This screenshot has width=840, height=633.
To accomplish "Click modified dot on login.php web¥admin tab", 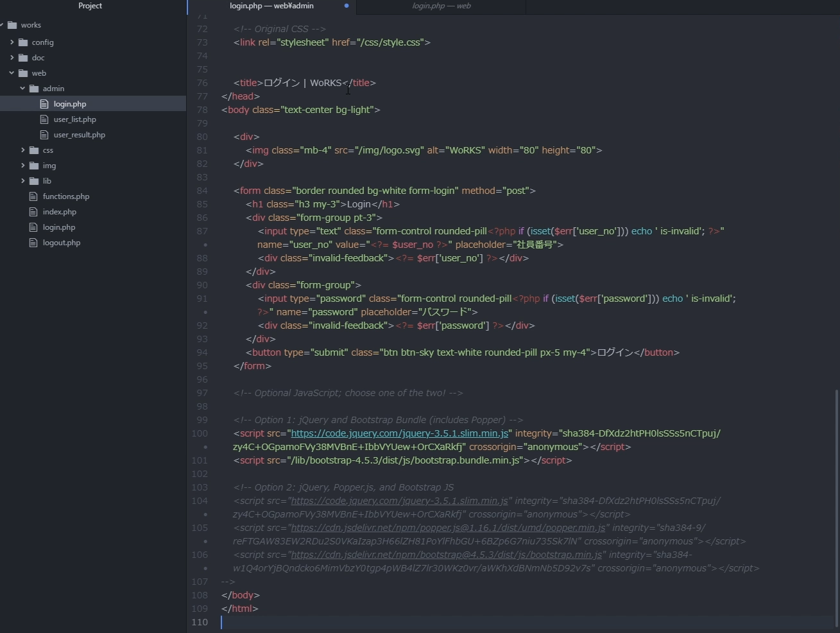I will (347, 6).
